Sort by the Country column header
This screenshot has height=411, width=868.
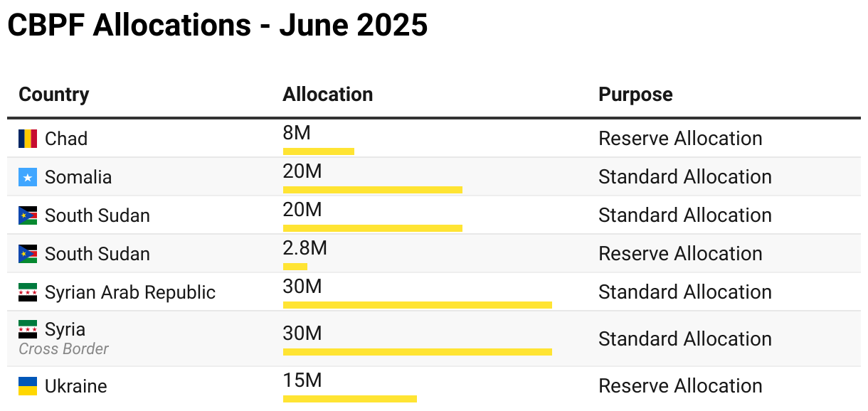(x=54, y=95)
